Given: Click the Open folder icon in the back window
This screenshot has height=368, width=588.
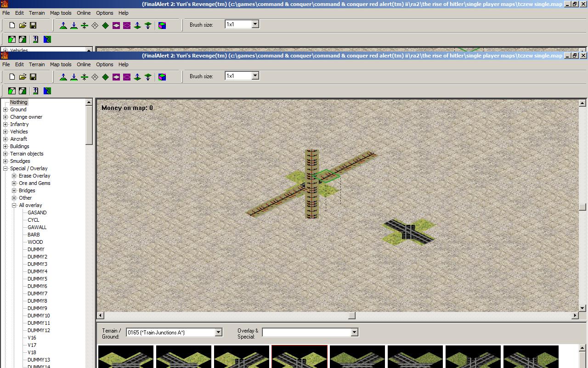Looking at the screenshot, I should click(23, 25).
